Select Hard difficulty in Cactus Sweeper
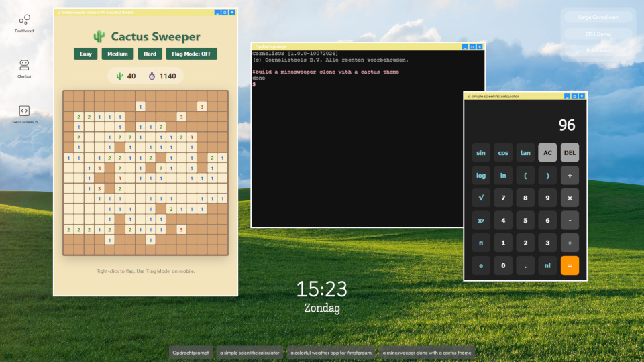The width and height of the screenshot is (644, 362). point(150,54)
